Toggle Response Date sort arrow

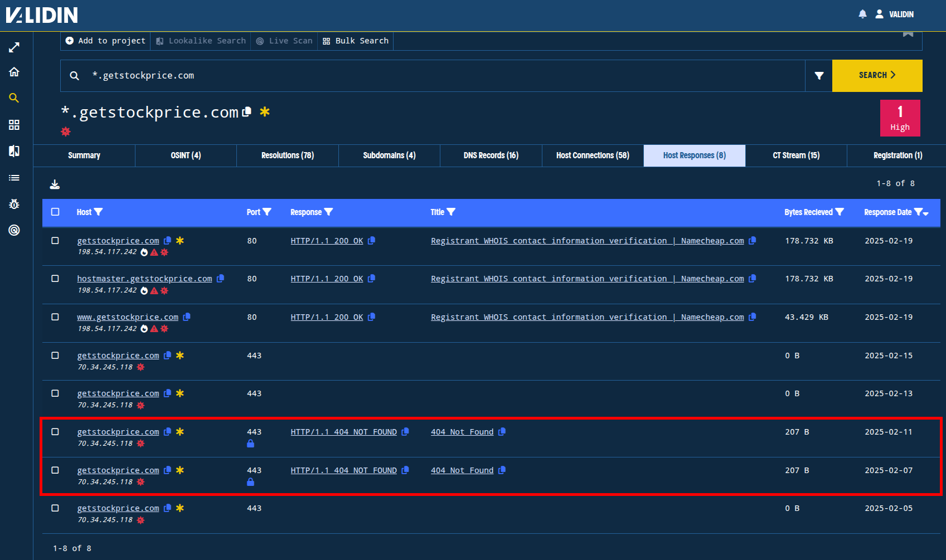pyautogui.click(x=926, y=213)
